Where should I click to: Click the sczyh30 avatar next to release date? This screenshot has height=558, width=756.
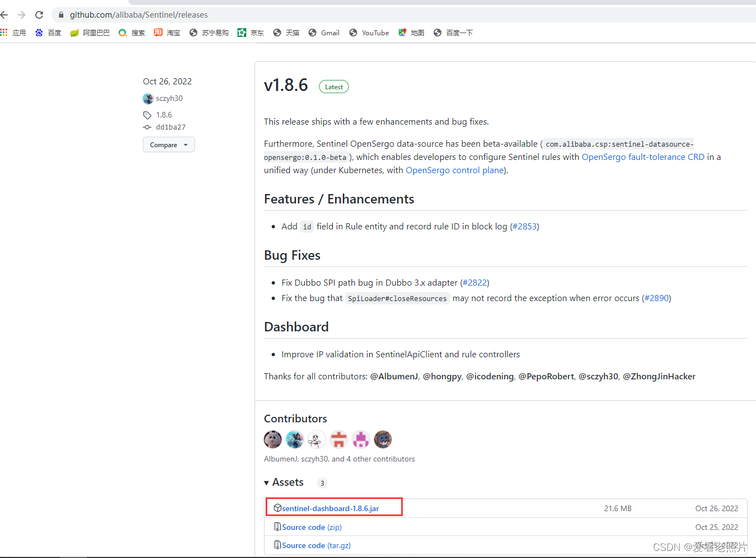click(x=148, y=99)
